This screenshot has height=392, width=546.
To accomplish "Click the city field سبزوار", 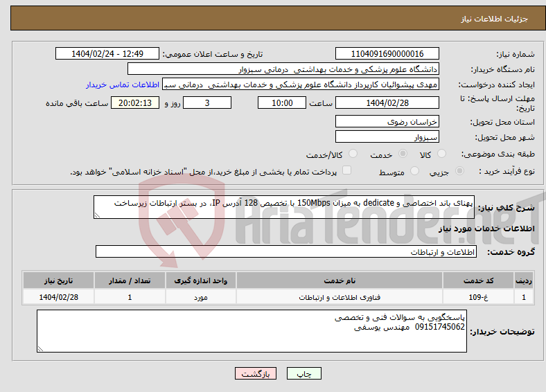I will tap(387, 137).
